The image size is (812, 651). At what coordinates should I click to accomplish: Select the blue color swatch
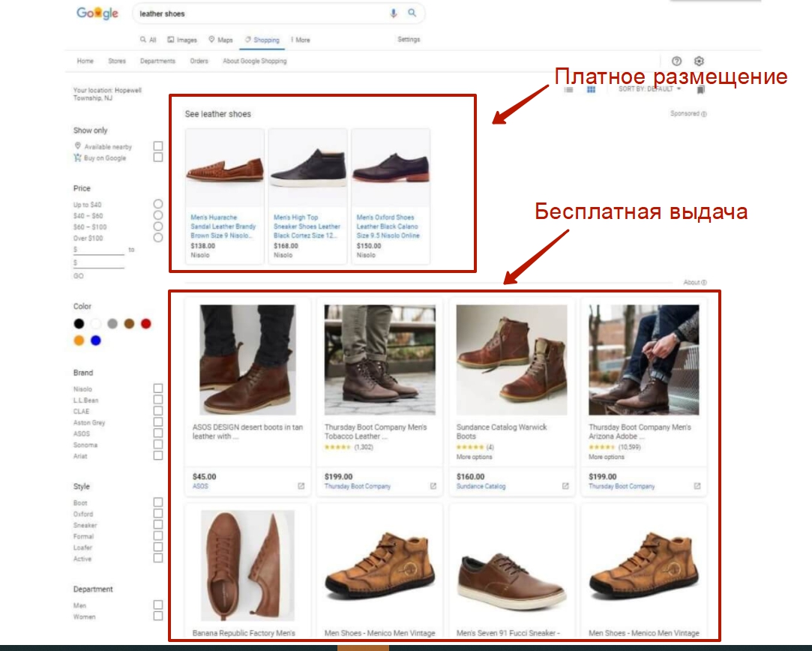[x=96, y=340]
